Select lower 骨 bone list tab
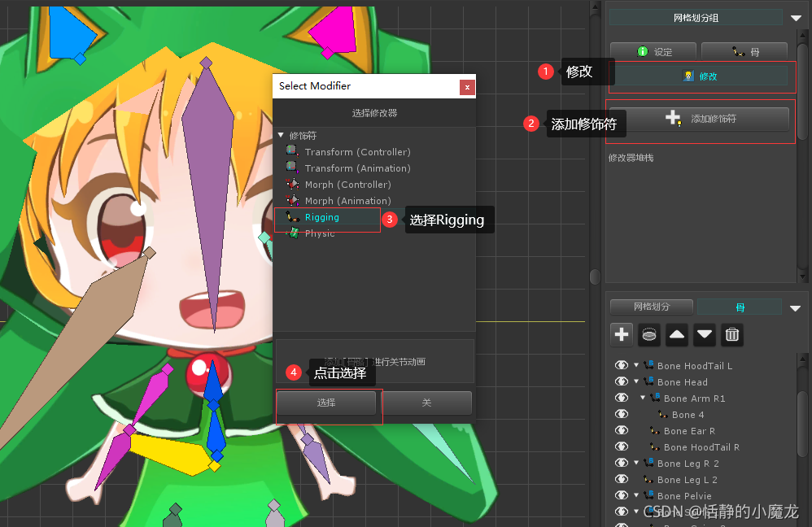This screenshot has width=812, height=527. pos(740,307)
